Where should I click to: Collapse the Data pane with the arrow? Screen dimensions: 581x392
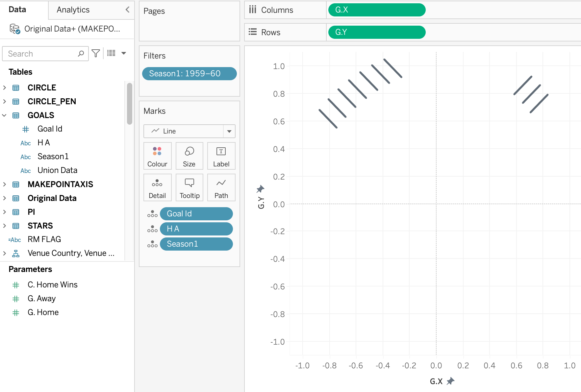[127, 10]
